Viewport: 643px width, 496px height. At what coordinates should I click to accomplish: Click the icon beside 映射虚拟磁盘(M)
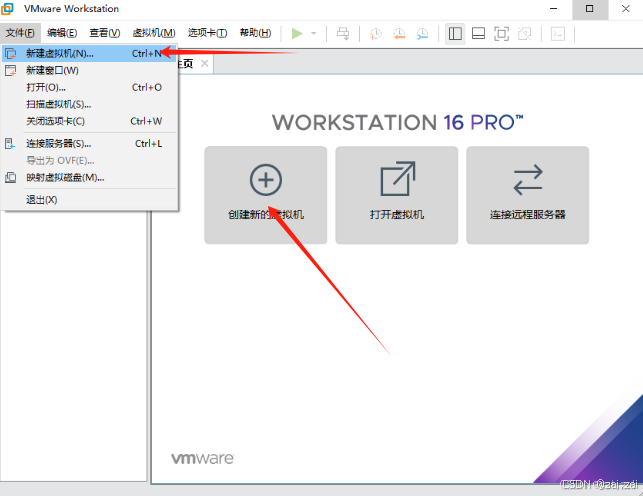pos(11,177)
